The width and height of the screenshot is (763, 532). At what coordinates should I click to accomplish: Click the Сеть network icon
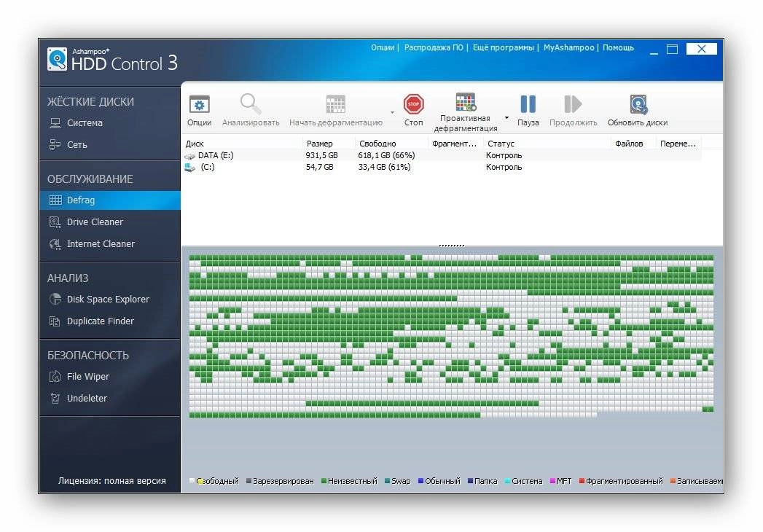[55, 144]
